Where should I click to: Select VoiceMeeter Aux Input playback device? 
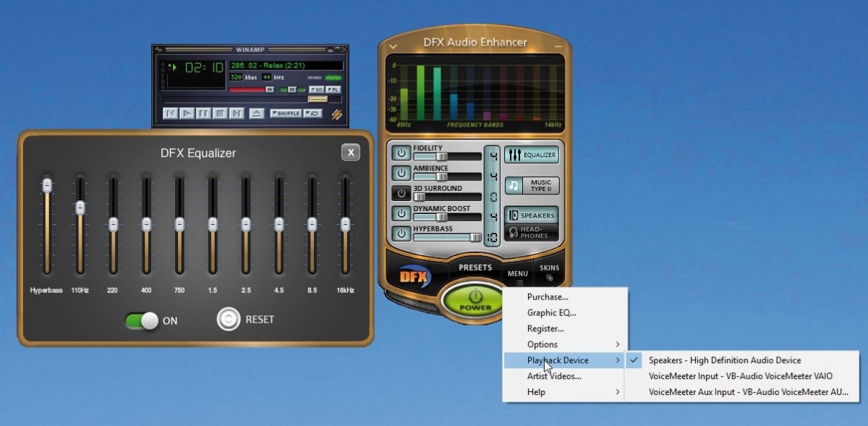click(743, 392)
